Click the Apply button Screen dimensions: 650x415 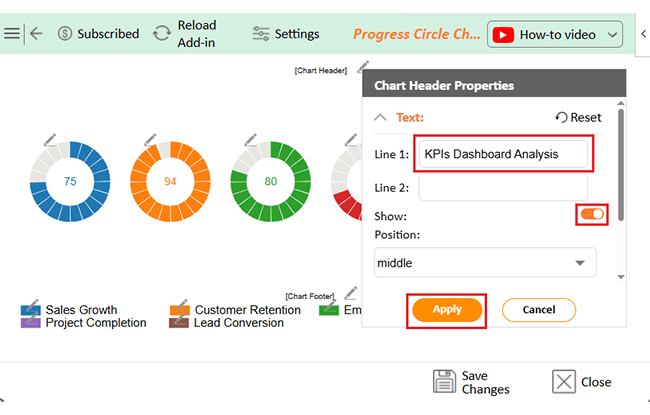(447, 310)
